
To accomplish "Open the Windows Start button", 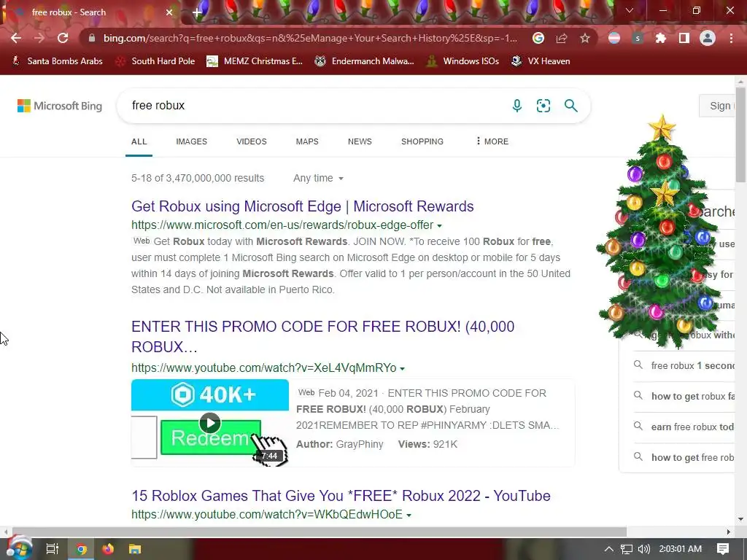I will pyautogui.click(x=19, y=548).
